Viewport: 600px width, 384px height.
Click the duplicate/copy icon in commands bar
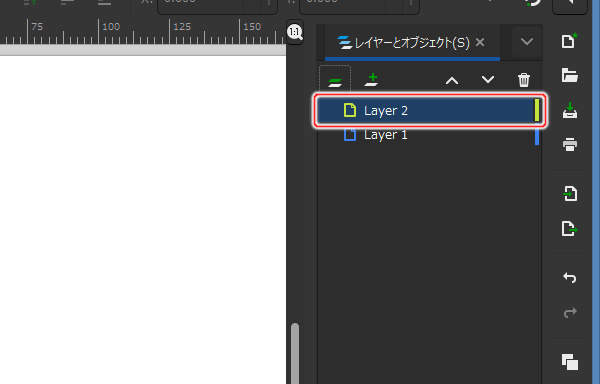tap(570, 362)
